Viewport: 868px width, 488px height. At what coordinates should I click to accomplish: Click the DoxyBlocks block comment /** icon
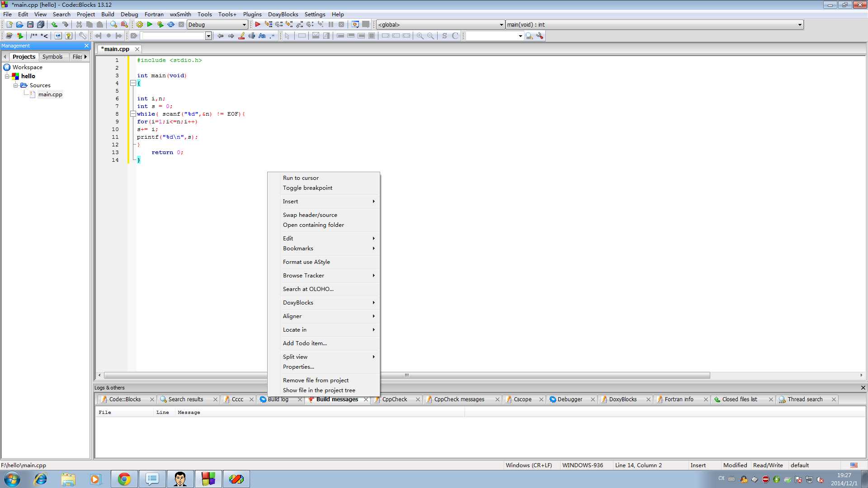point(34,36)
